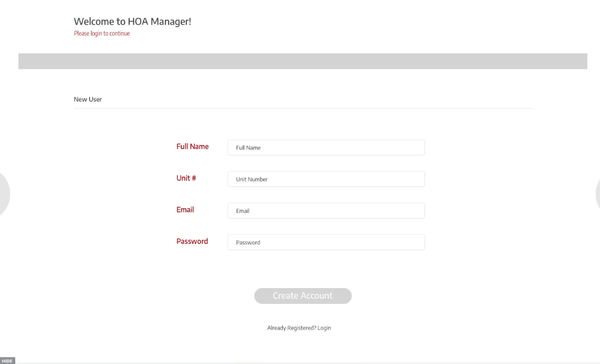This screenshot has width=600, height=364.
Task: Click the Welcome to HOA Manager heading
Action: tap(133, 22)
